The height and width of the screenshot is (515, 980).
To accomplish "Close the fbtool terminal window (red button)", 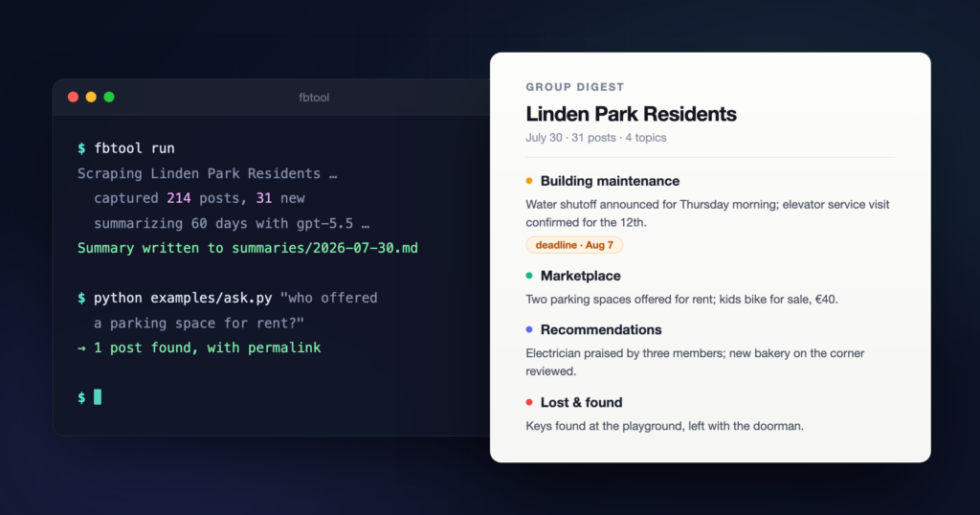I will click(x=73, y=97).
